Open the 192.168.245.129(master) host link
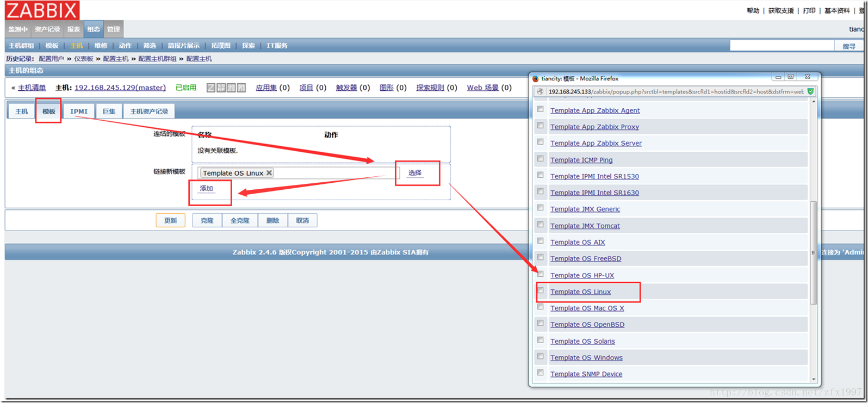This screenshot has width=868, height=403. tap(120, 88)
